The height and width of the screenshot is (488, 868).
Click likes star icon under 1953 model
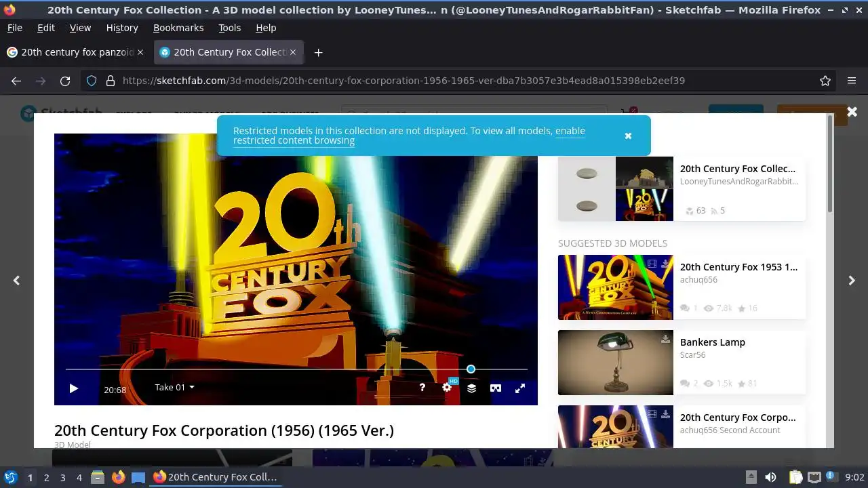click(x=741, y=308)
